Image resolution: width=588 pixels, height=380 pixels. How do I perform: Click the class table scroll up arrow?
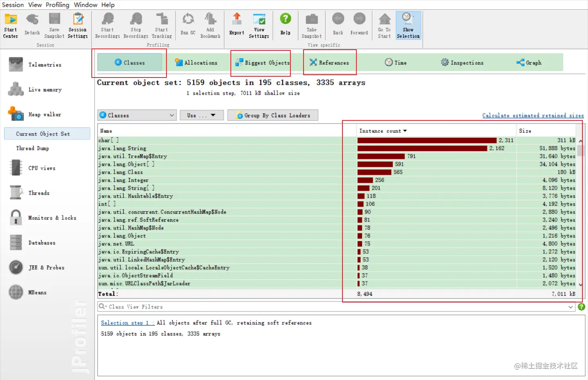pos(580,141)
